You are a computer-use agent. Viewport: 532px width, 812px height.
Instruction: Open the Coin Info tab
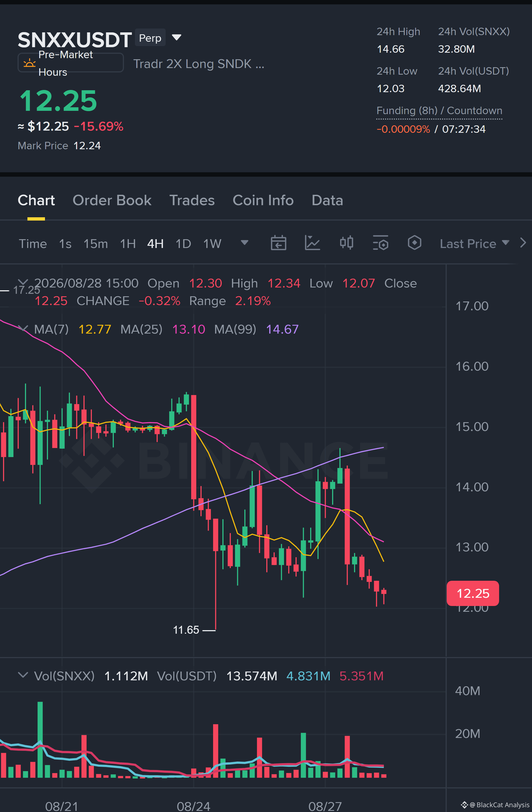coord(263,200)
